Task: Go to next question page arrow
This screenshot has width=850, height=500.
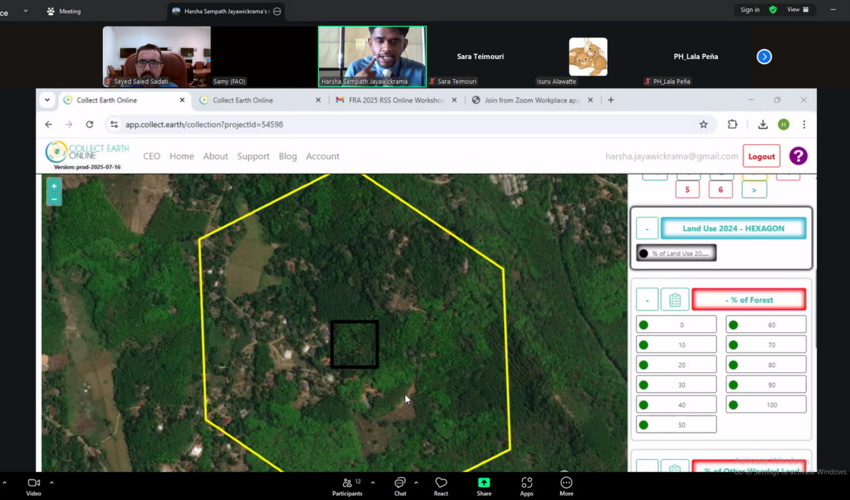Action: pyautogui.click(x=754, y=189)
